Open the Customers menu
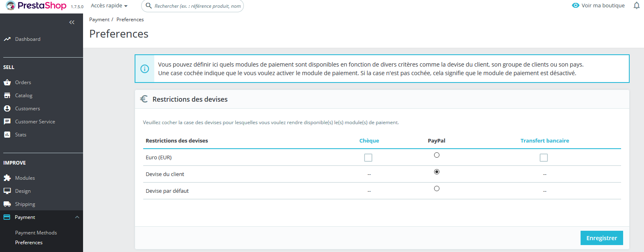The height and width of the screenshot is (252, 644). 27,109
